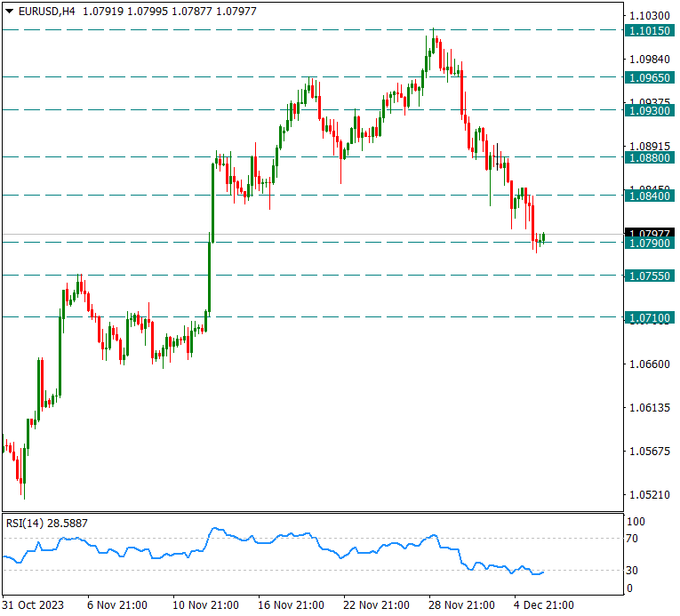Viewport: 680px width, 616px height.
Task: Select the 1.10150 price level label
Action: pos(649,31)
